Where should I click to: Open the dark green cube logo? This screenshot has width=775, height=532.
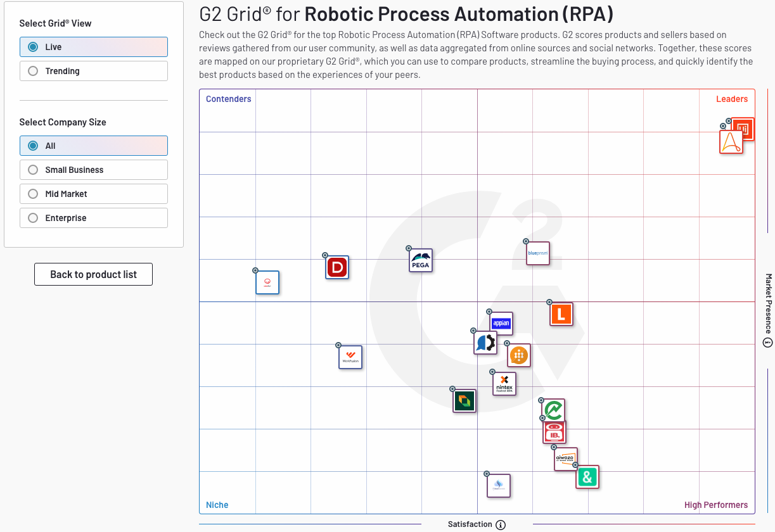(x=464, y=400)
